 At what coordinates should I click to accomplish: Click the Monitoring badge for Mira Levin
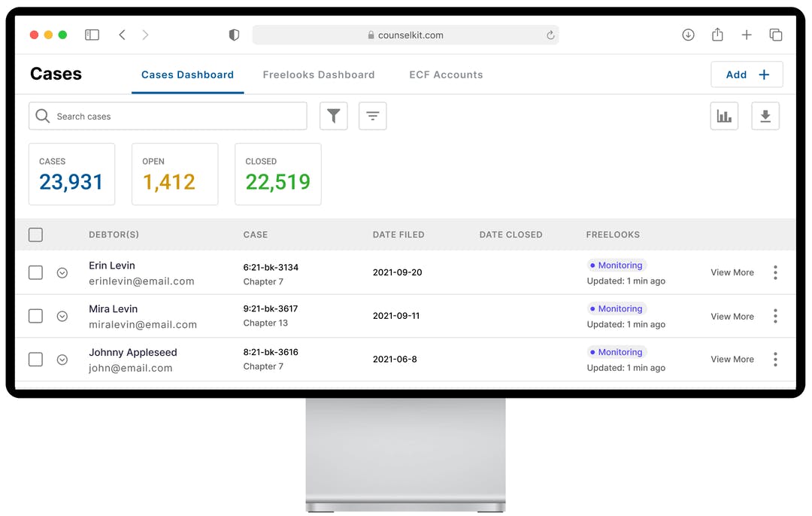617,308
